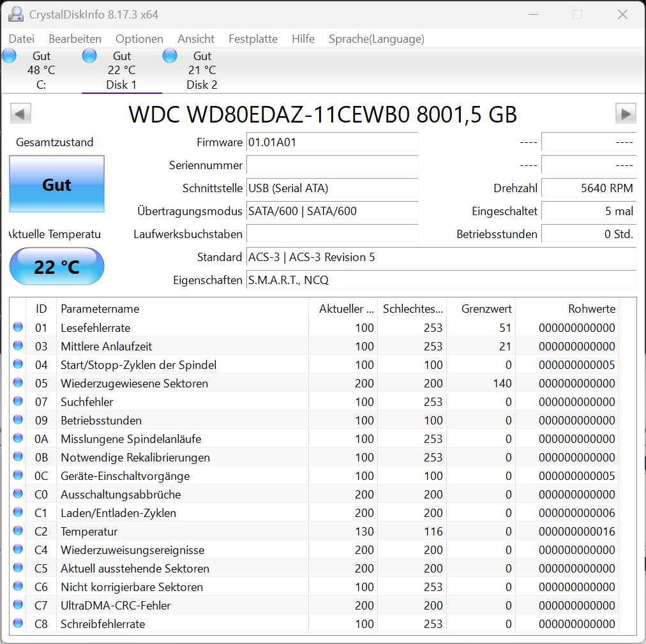Select the C: drive tab at 48 °C
This screenshot has width=646, height=644.
click(x=41, y=70)
